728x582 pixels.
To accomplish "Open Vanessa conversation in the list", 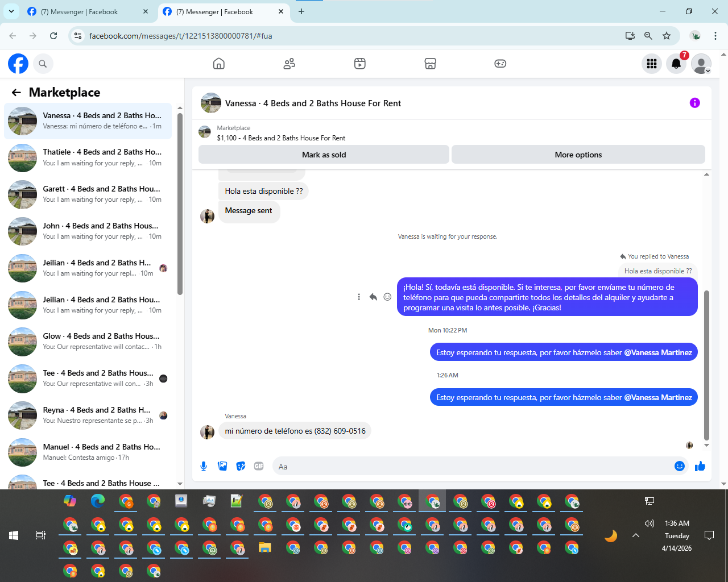I will coord(88,121).
